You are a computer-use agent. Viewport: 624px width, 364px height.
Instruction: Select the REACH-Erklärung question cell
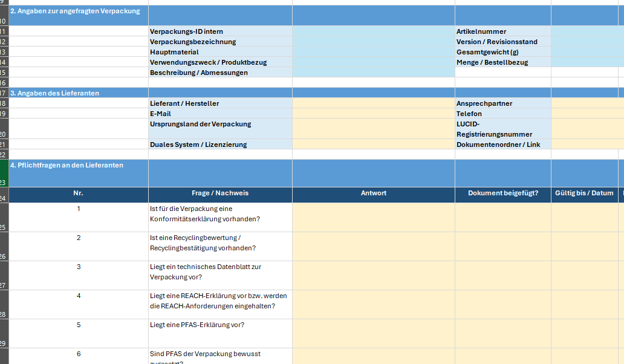[x=220, y=304]
